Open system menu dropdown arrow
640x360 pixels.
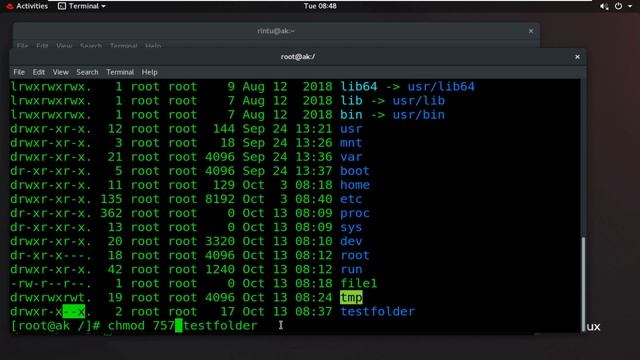point(630,6)
